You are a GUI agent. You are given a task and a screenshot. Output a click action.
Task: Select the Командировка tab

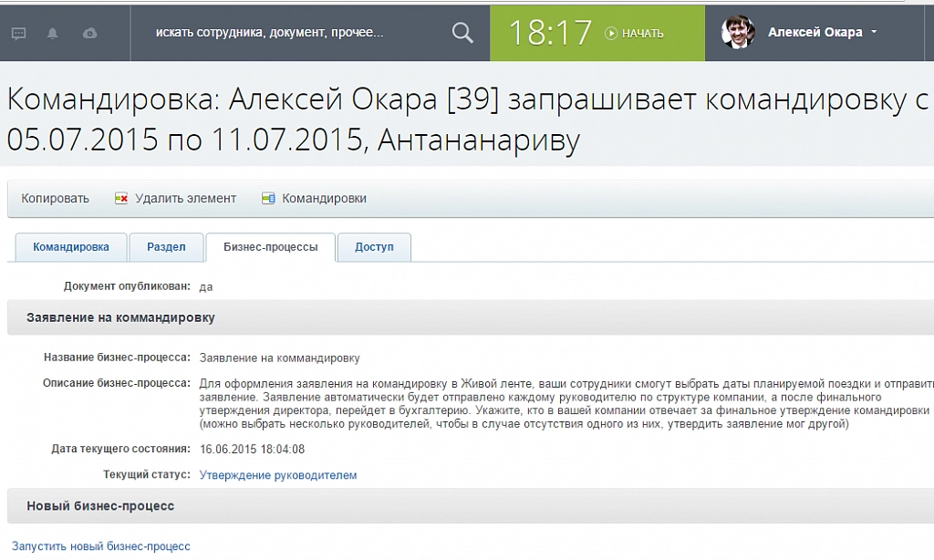pos(71,246)
